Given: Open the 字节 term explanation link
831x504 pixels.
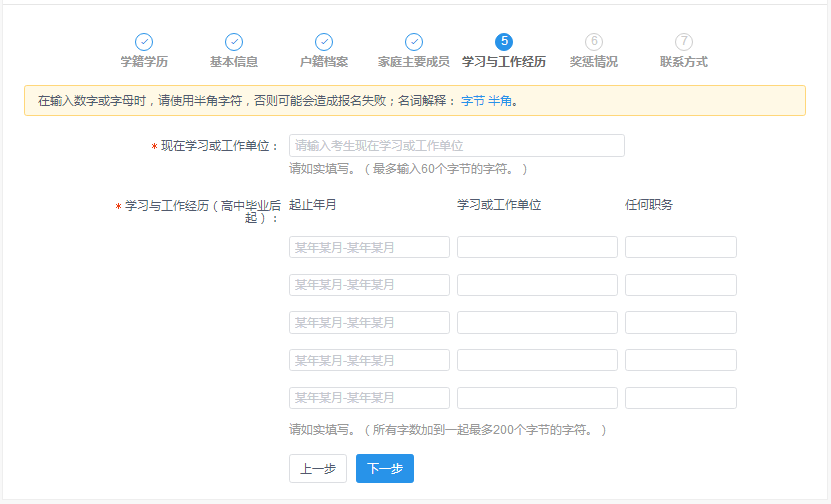Looking at the screenshot, I should click(473, 101).
